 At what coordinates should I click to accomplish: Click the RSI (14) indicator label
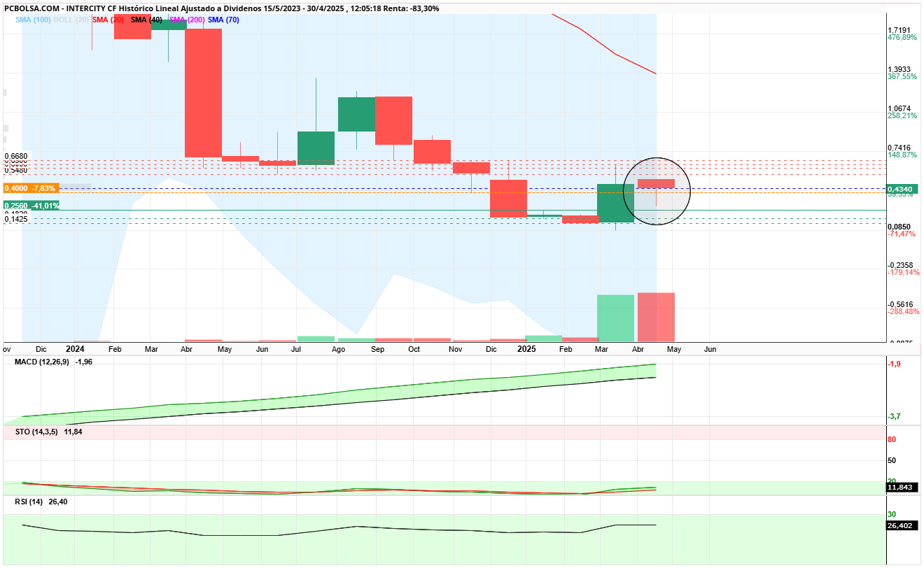pyautogui.click(x=29, y=502)
